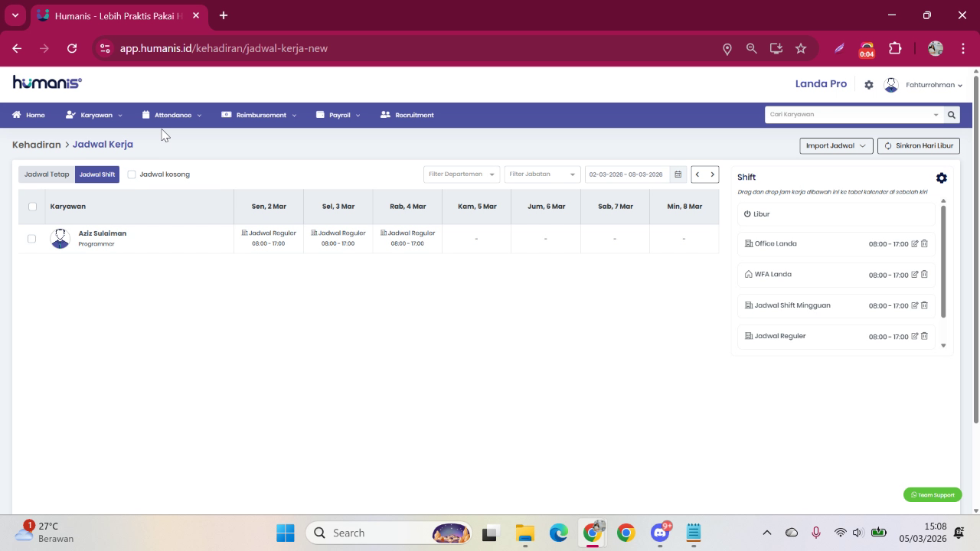Focus the Chrome address bar URL

point(224,48)
